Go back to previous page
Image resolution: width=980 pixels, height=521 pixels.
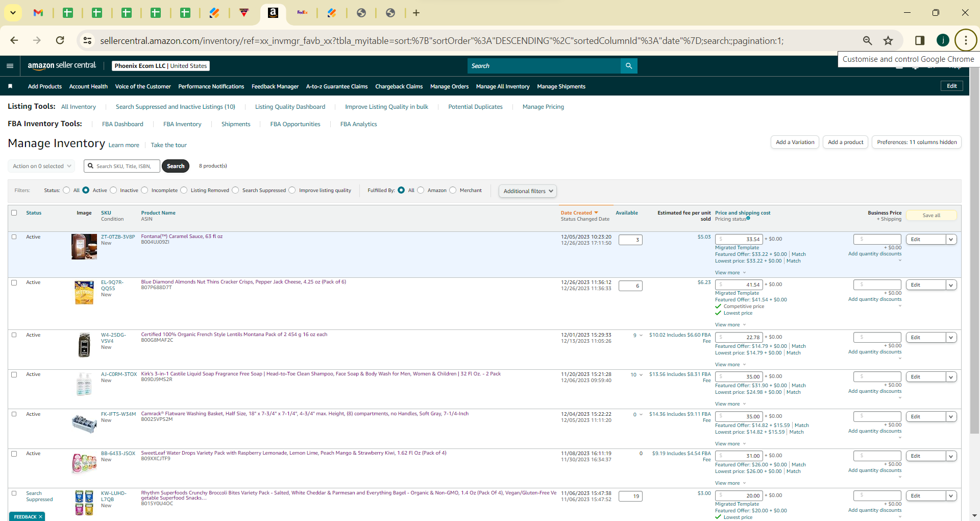[14, 40]
